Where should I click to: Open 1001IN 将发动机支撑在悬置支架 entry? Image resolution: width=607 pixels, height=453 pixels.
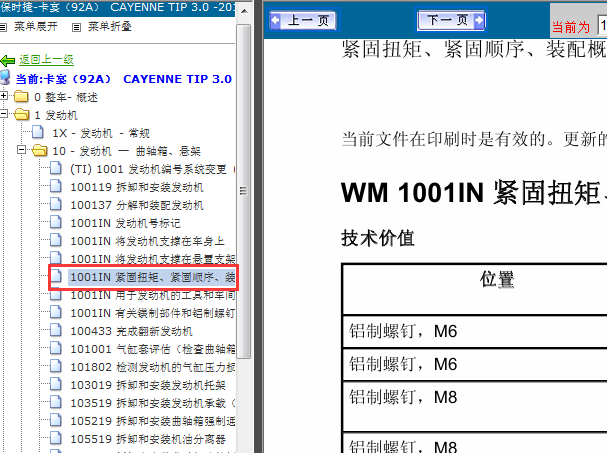(x=153, y=259)
